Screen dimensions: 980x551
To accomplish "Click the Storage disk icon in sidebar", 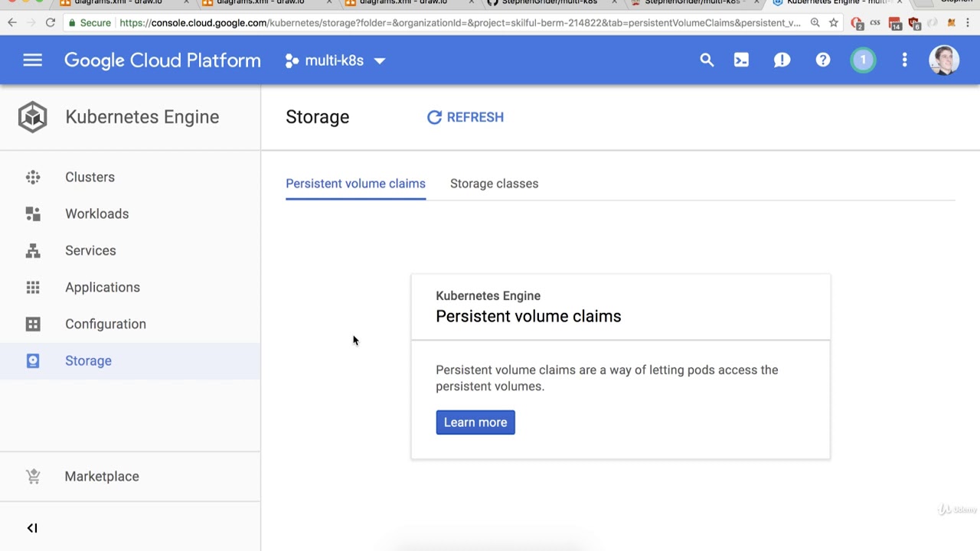I will pyautogui.click(x=33, y=360).
